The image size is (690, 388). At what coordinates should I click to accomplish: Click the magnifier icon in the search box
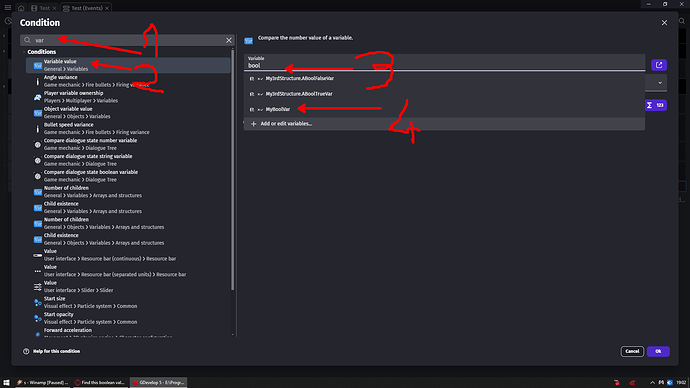[27, 40]
